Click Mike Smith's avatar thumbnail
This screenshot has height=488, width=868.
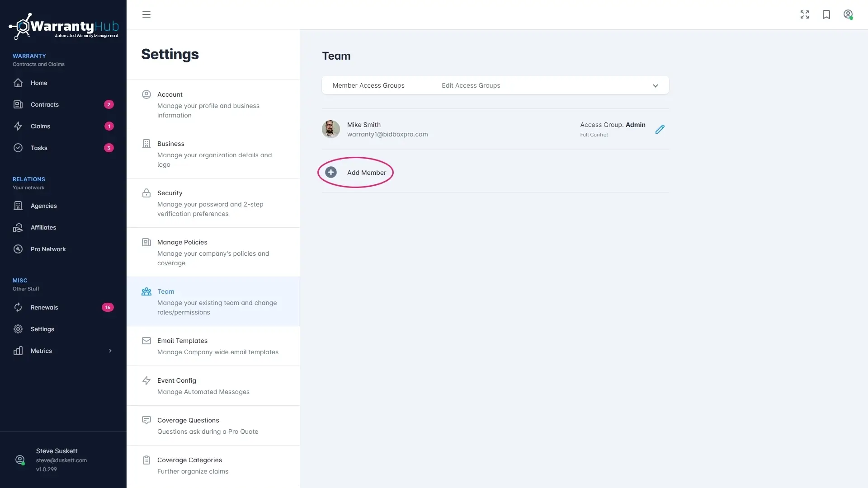(331, 129)
